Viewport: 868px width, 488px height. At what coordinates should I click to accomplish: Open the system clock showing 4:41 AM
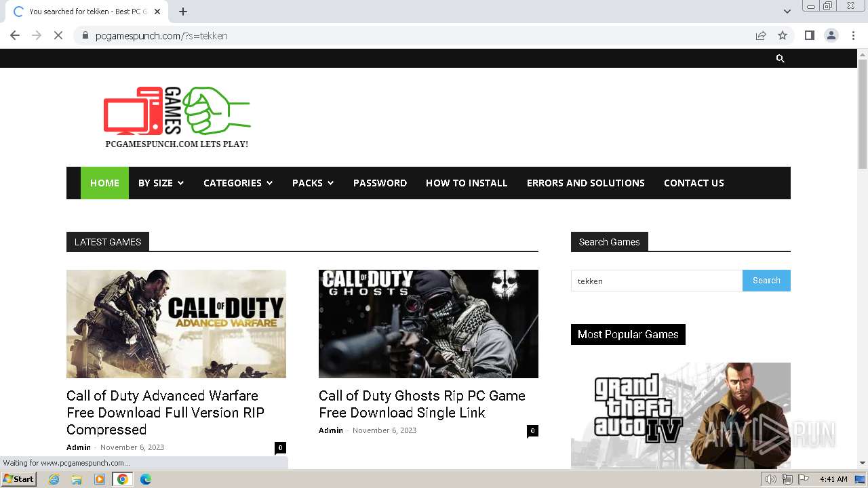pyautogui.click(x=833, y=479)
